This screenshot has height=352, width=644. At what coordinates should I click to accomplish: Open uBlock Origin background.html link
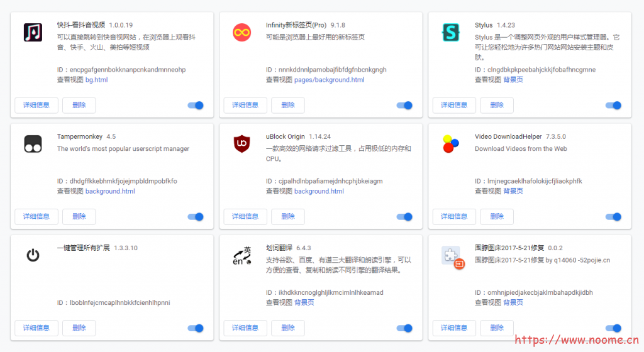tap(319, 191)
